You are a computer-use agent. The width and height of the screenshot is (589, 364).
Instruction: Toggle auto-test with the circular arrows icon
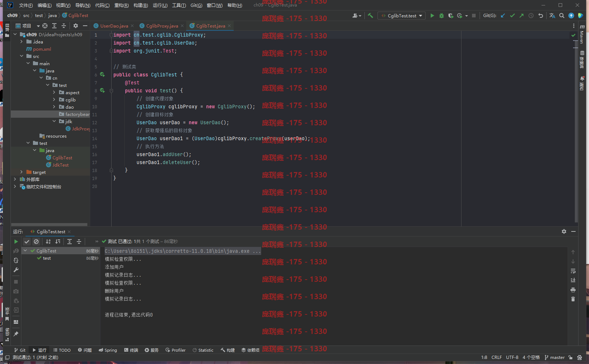tap(16, 260)
